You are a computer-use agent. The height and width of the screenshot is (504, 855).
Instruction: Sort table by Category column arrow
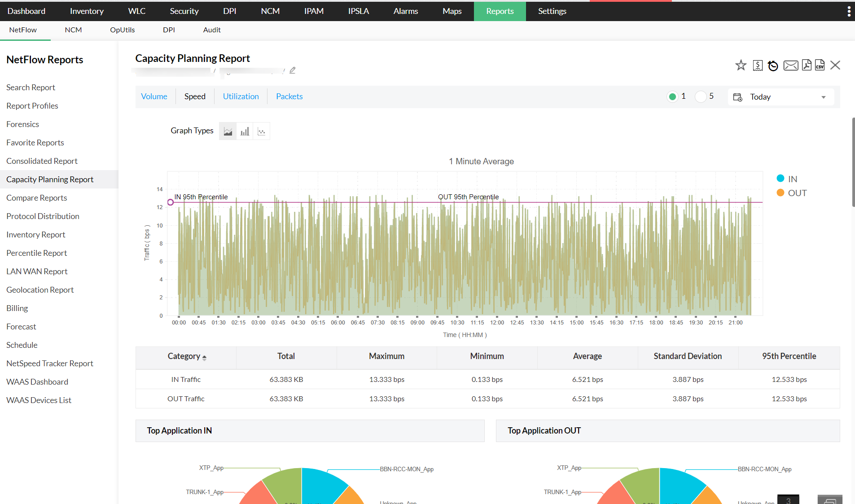pos(204,357)
